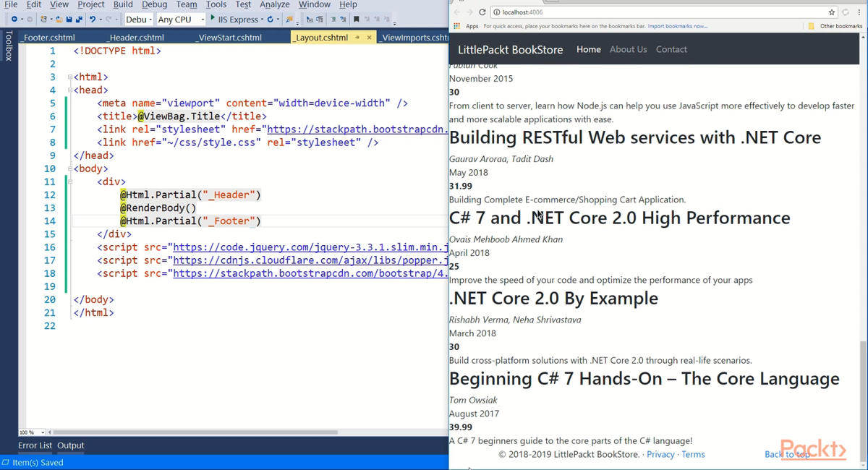This screenshot has width=868, height=470.
Task: Expand the Toolbox side panel
Action: (8, 46)
